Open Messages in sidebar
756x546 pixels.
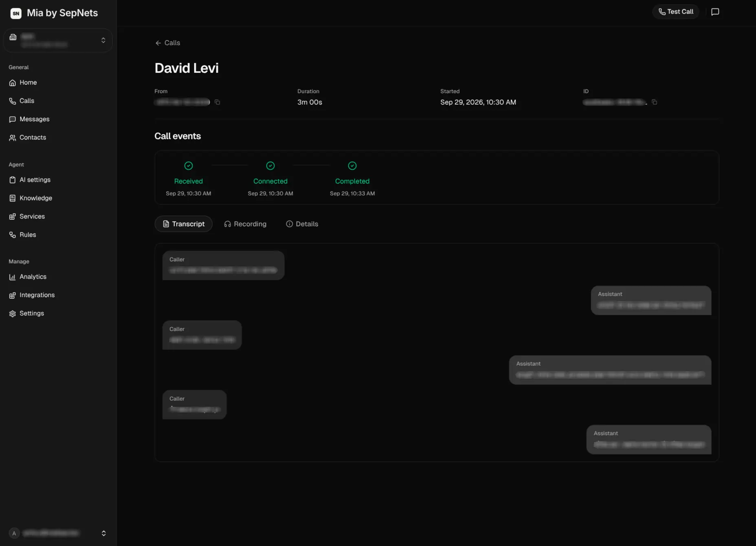click(x=34, y=119)
